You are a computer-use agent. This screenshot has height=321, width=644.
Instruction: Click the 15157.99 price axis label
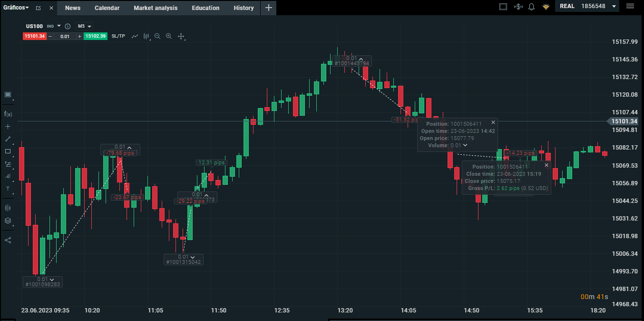click(x=624, y=42)
